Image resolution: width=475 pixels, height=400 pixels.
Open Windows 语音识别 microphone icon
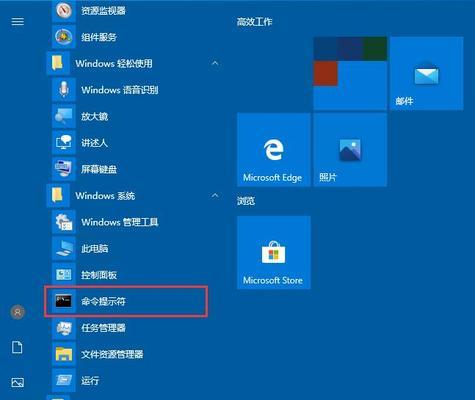[x=64, y=90]
